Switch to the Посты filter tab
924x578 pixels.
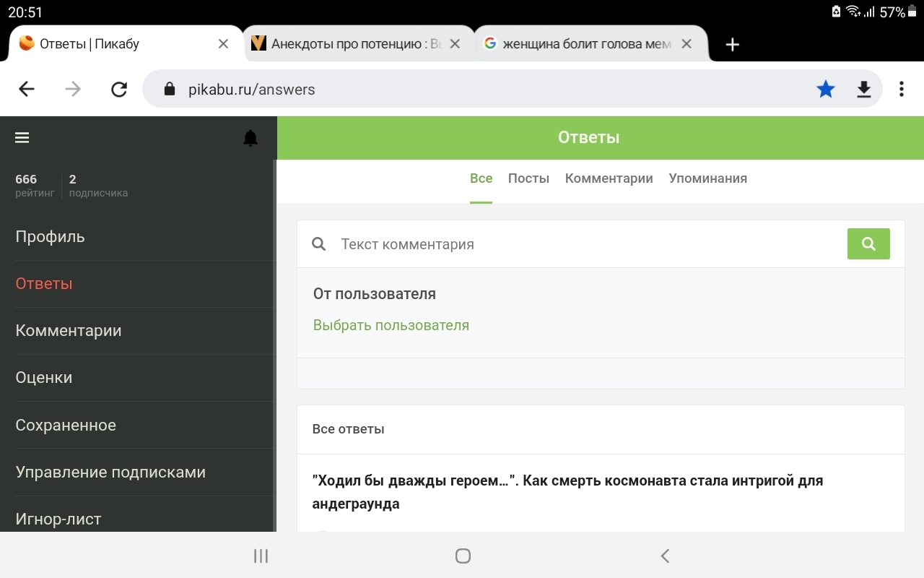528,178
